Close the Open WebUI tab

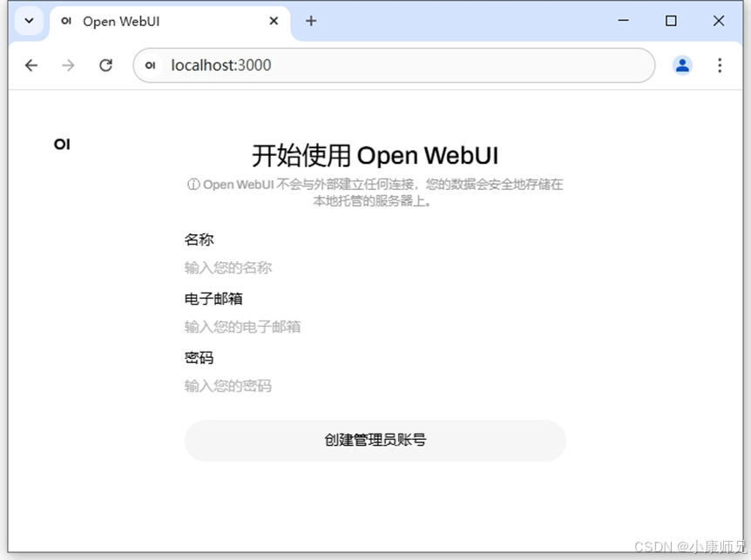point(273,21)
